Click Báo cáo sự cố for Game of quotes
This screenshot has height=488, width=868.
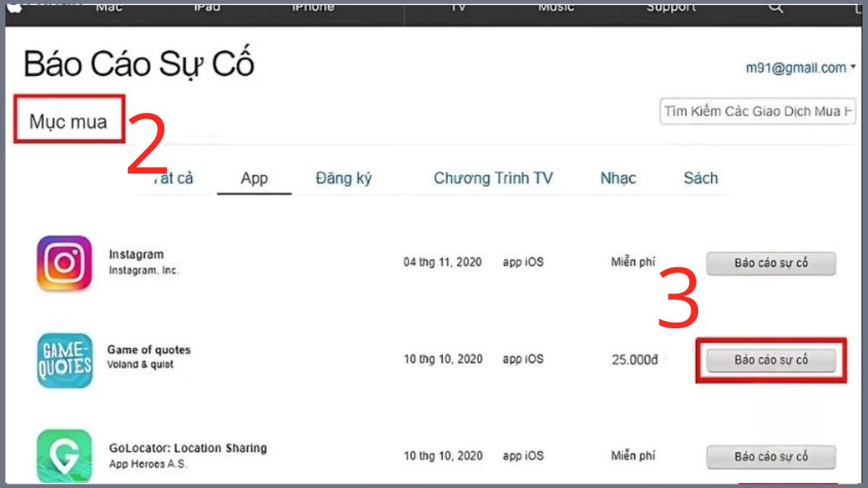tap(771, 359)
